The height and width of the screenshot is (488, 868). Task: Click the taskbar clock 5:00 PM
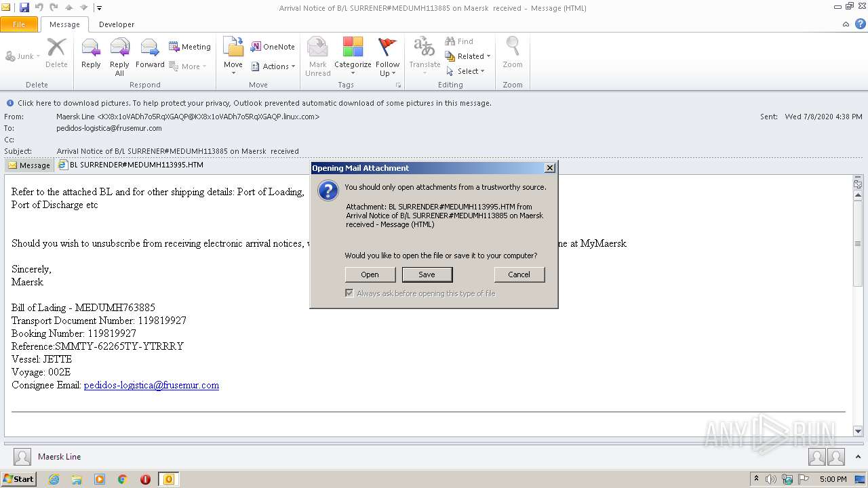click(x=833, y=479)
